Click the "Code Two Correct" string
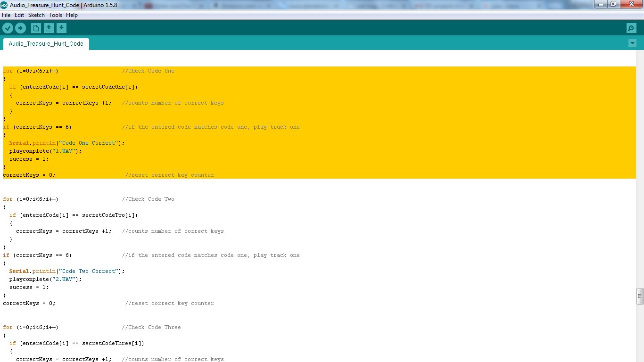644x362 pixels. pos(89,271)
